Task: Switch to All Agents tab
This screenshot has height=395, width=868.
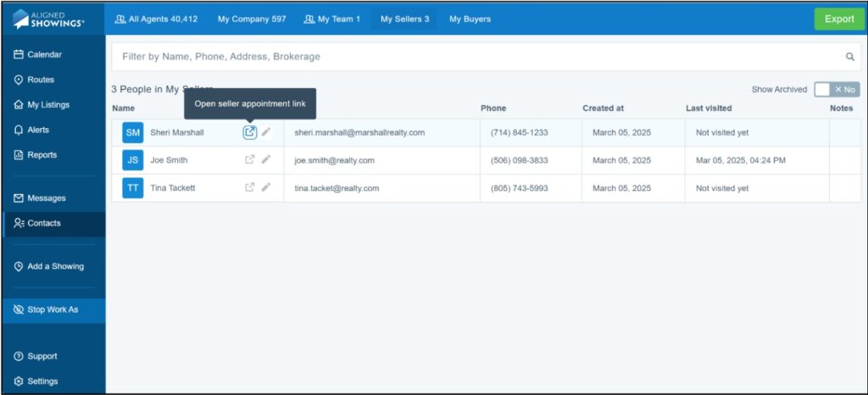Action: coord(156,19)
